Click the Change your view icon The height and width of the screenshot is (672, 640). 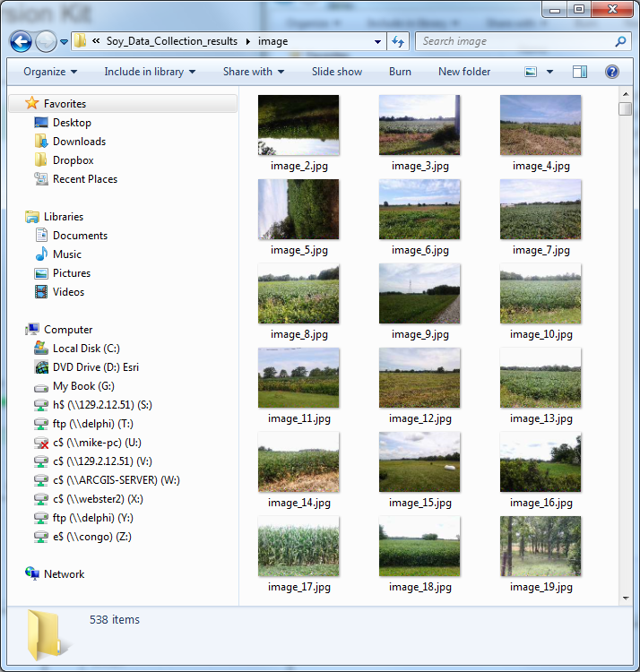click(531, 72)
